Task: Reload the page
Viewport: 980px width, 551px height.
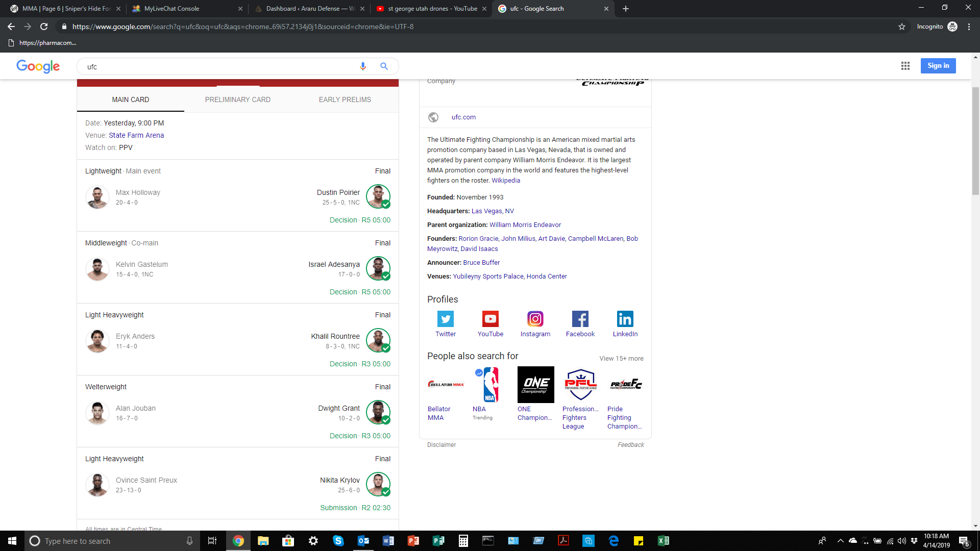Action: (44, 27)
